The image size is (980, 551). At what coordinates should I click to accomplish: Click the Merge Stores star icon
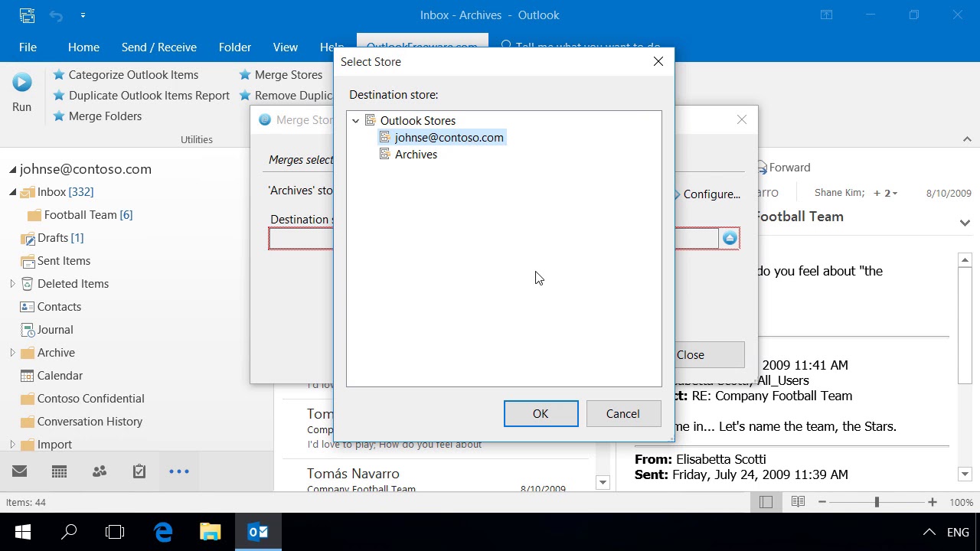pyautogui.click(x=245, y=75)
